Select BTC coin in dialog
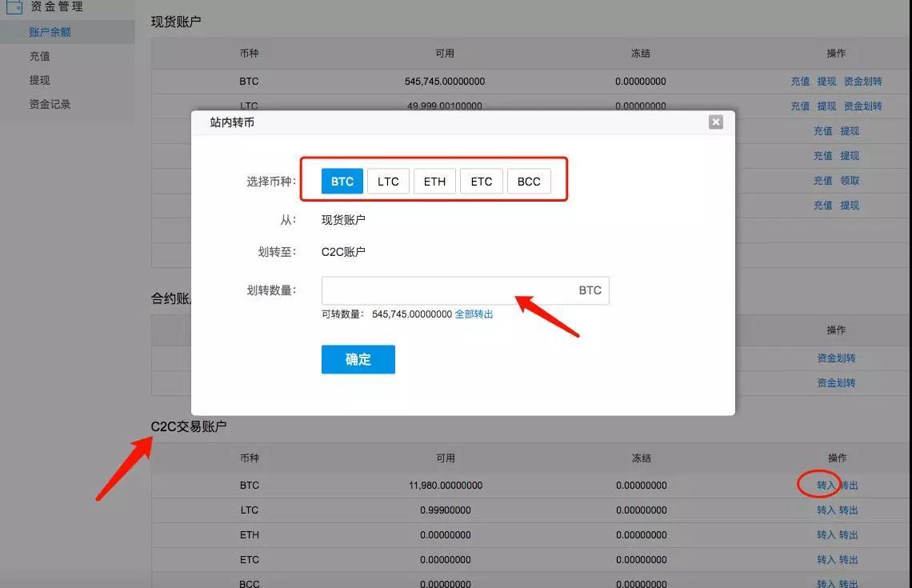 (342, 182)
